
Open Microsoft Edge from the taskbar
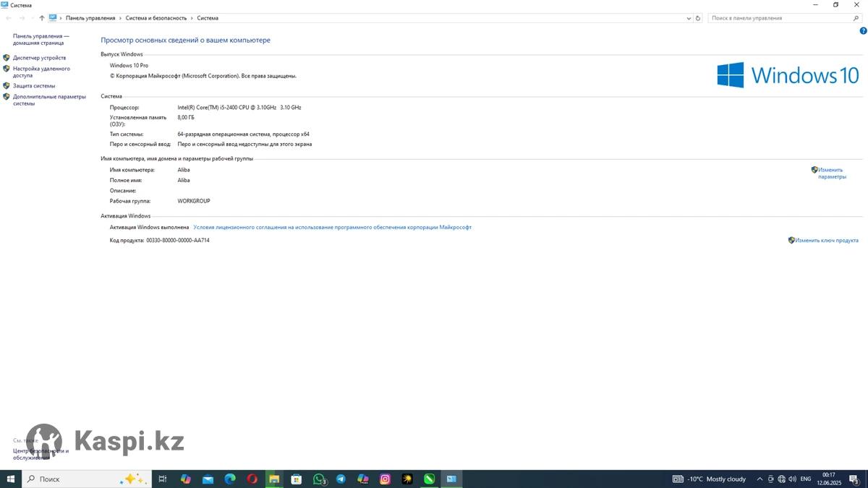230,479
